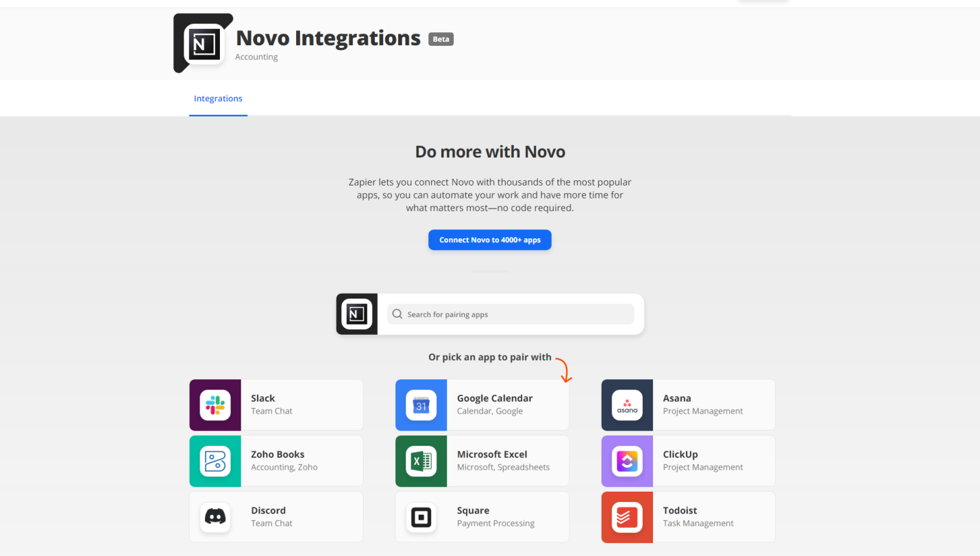Click 'Team Chat' under Slack
Screen dimensions: 980x556
coord(271,411)
